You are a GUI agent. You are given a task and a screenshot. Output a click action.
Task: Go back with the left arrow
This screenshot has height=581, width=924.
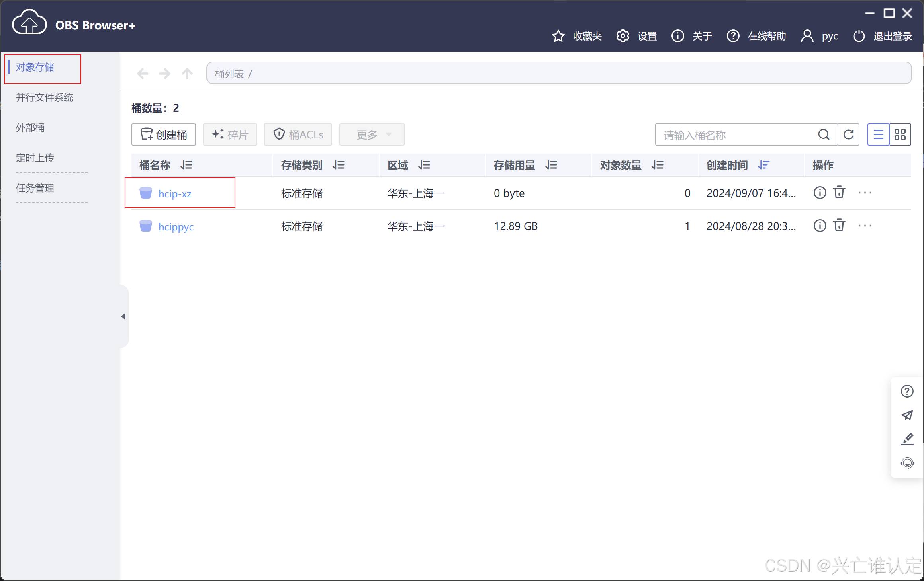(x=143, y=74)
